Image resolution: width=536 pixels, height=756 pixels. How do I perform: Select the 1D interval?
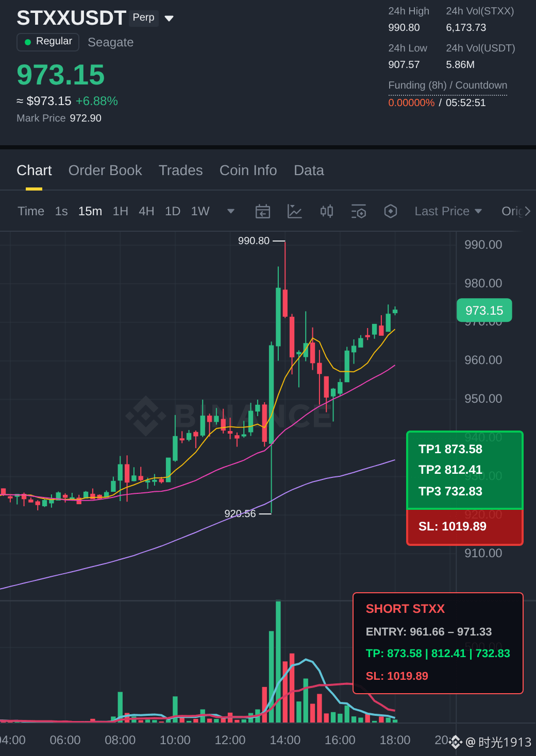pos(173,211)
